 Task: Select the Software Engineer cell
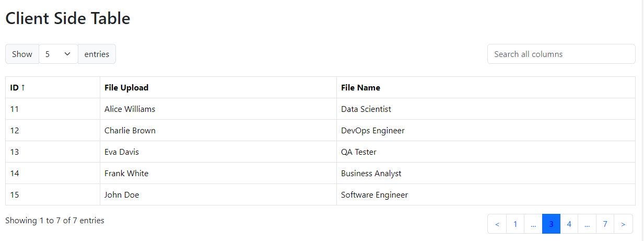[374, 195]
